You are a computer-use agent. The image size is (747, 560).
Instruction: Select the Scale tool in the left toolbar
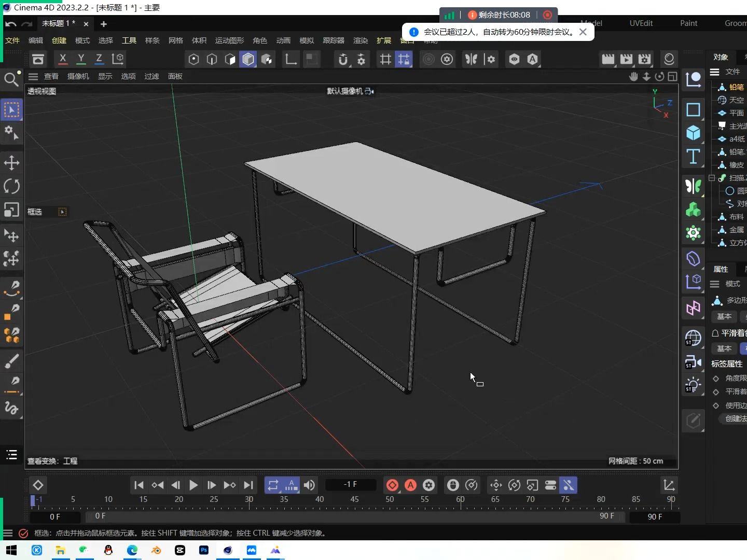point(11,211)
